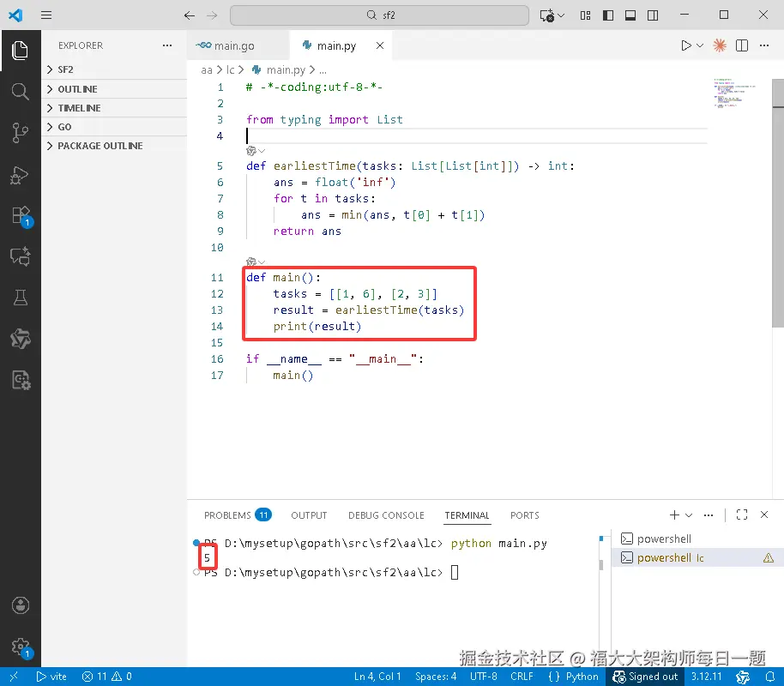Expand the GO section
Viewport: 784px width, 686px height.
pos(115,127)
